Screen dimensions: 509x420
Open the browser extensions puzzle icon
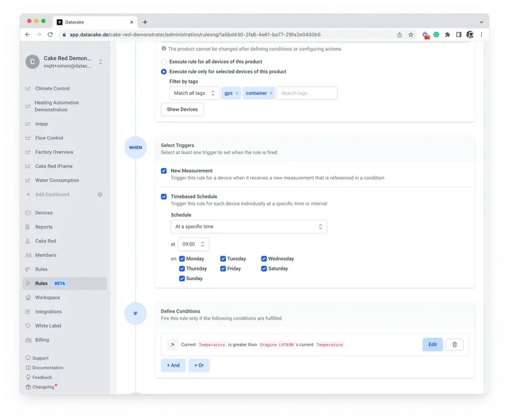point(447,35)
